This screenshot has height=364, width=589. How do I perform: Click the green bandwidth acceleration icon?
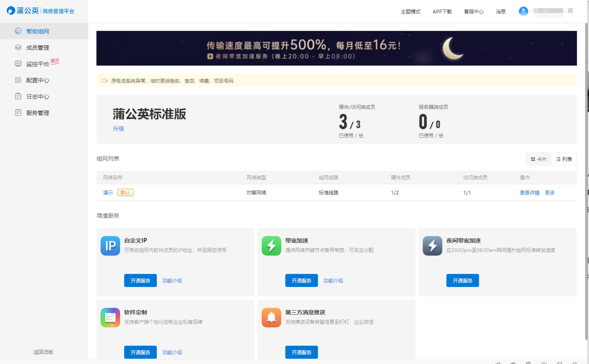coord(271,246)
